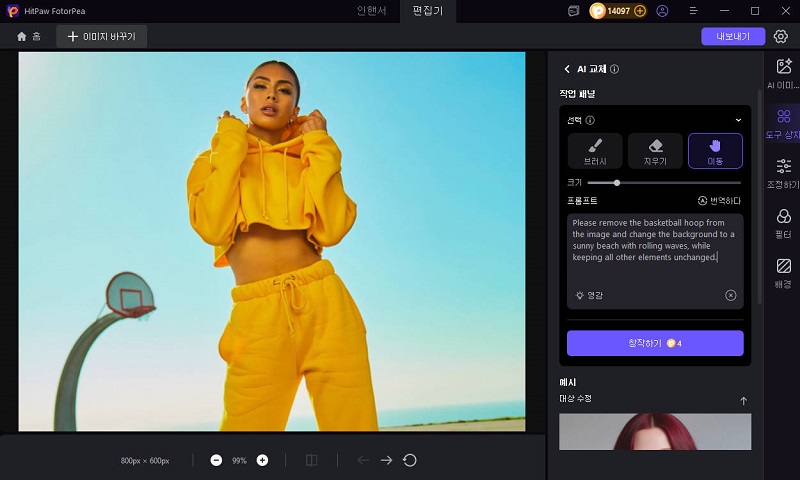Open the Adjust (조정하기) sliders panel
800x480 pixels.
(x=783, y=172)
